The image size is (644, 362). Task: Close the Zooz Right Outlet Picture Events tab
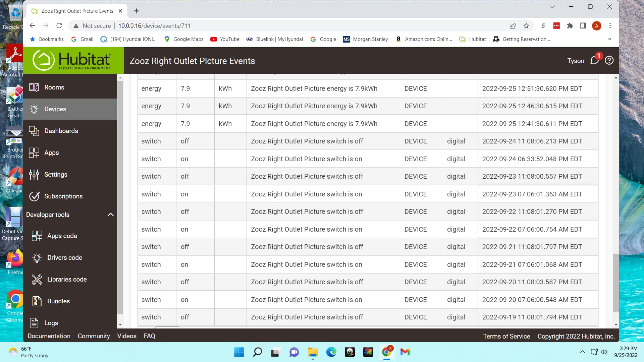(x=120, y=11)
